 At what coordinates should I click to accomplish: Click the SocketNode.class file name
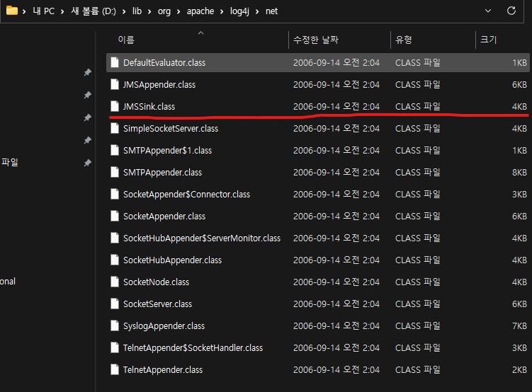(156, 282)
